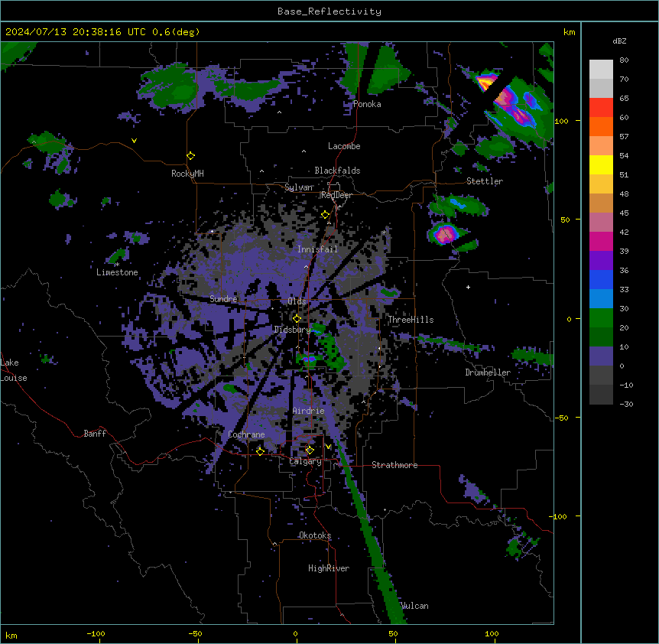Click the yellow V marker northeast of Calgary

click(x=328, y=447)
